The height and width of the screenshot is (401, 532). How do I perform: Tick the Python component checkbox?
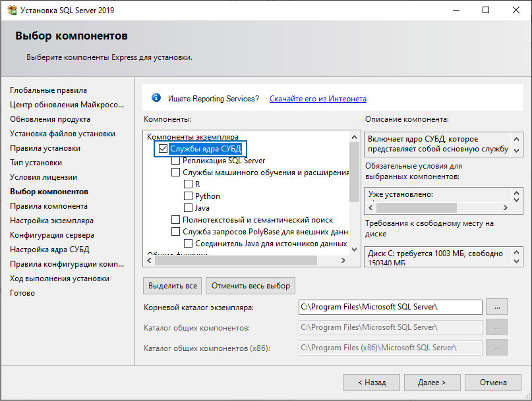pos(188,196)
